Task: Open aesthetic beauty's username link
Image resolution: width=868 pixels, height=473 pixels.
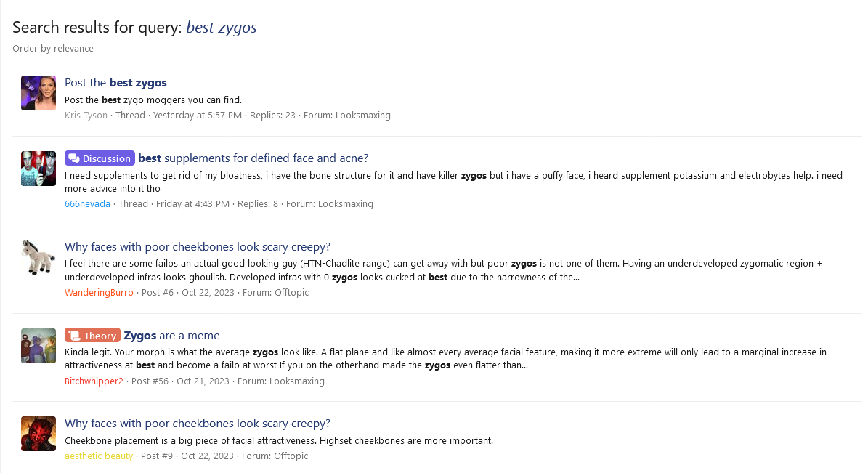Action: (x=99, y=456)
